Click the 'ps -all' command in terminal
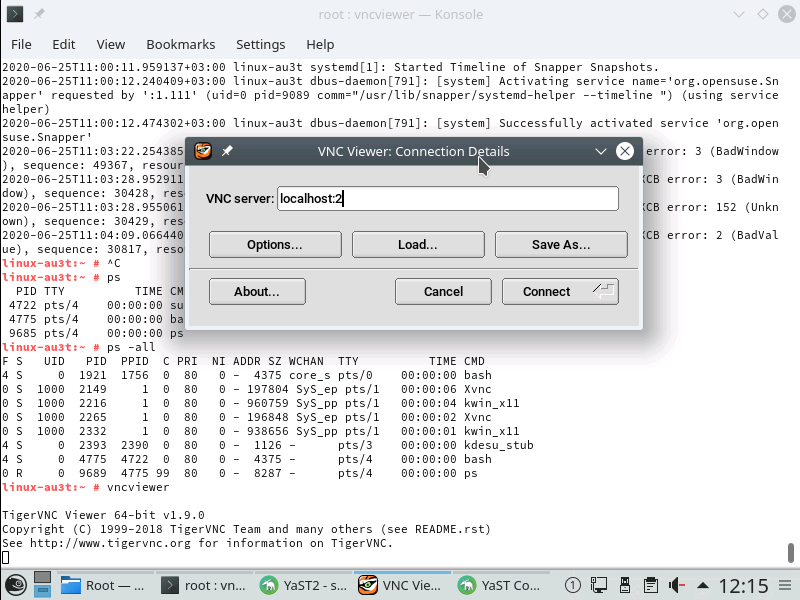The image size is (800, 600). pos(131,347)
